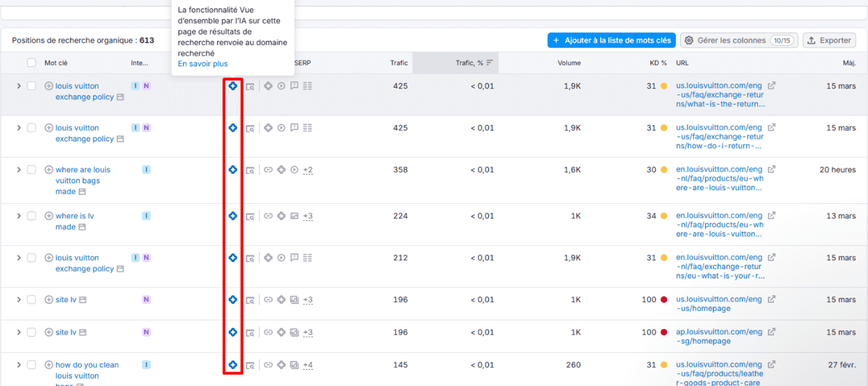Expand the "site lv" ap.louisvuitton.com row
Screen dimensions: 868x386
click(x=19, y=332)
